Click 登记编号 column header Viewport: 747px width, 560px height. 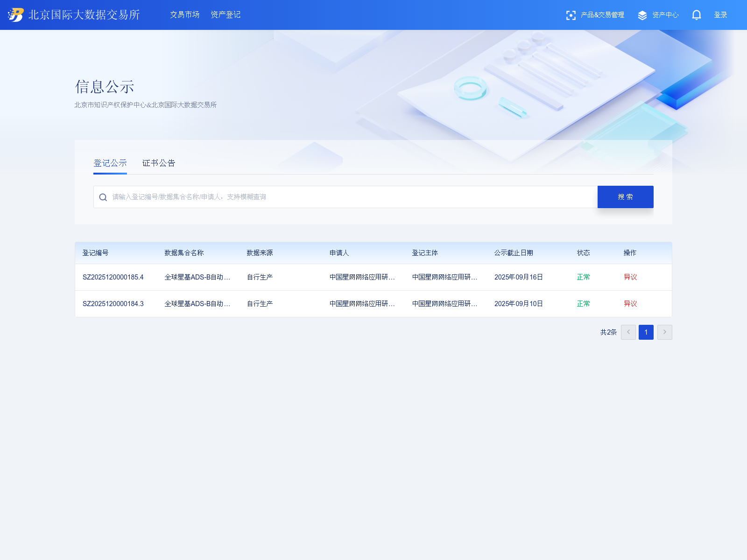point(96,253)
